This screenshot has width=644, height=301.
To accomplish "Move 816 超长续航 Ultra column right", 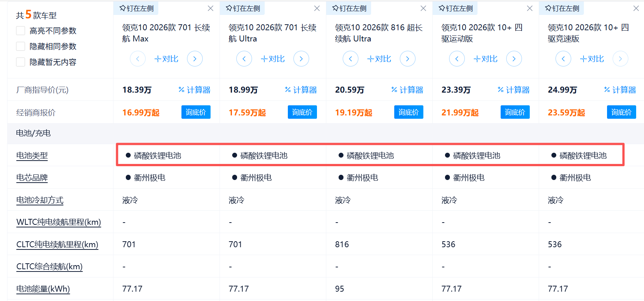I will coord(408,59).
